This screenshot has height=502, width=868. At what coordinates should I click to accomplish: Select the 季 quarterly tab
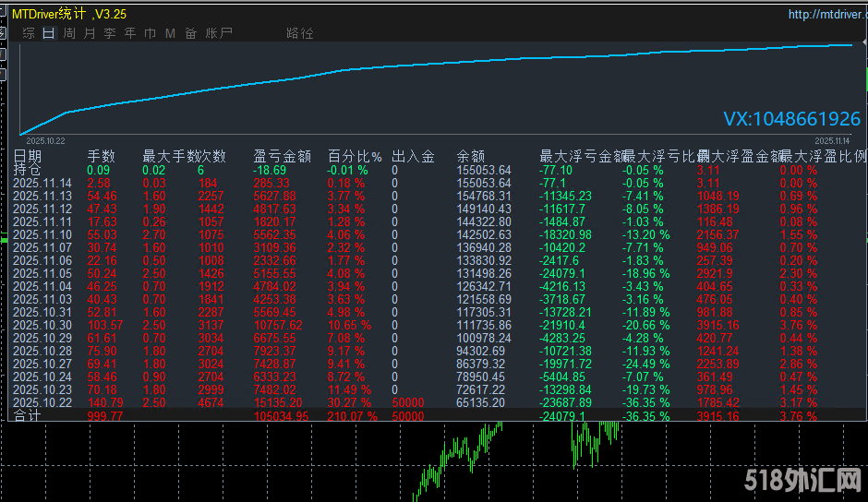point(110,33)
